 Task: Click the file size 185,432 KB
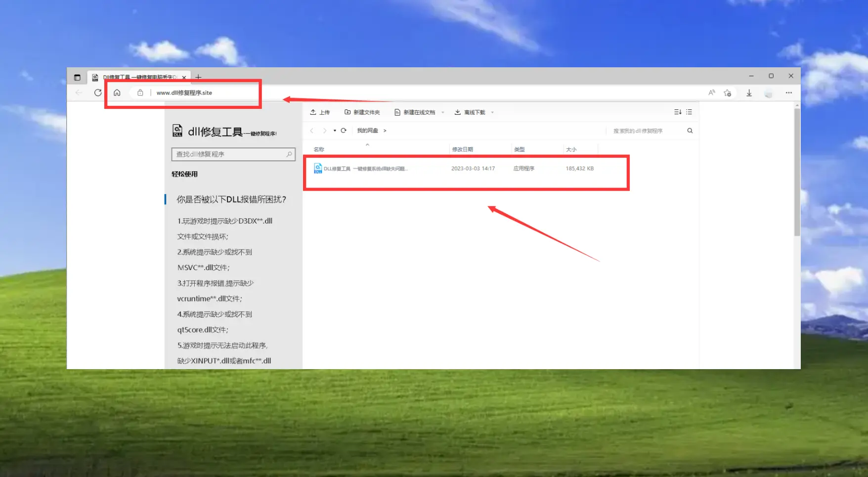[580, 169]
